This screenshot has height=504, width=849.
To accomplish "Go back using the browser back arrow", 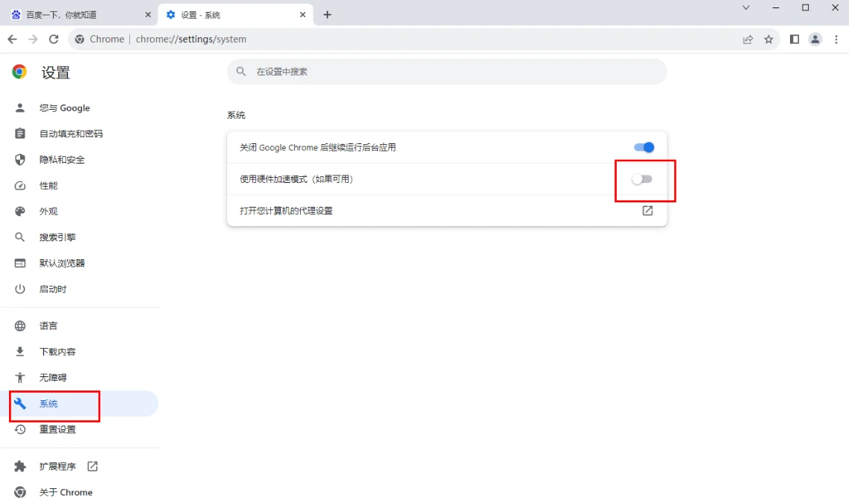I will [12, 39].
